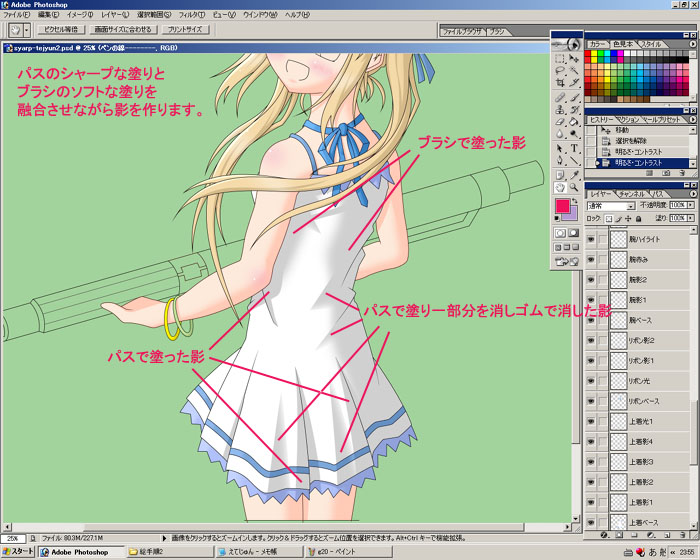Open the Layers panel flyout menu arrow
Screen dimensions: 700x560
point(692,194)
